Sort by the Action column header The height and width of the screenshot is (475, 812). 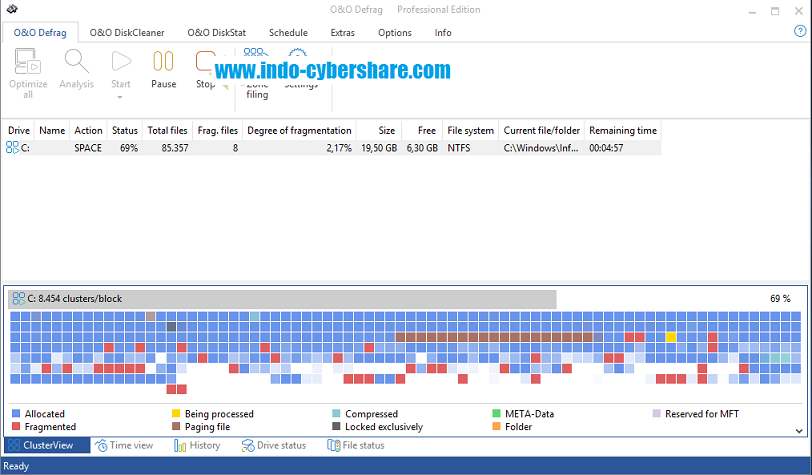tap(88, 131)
